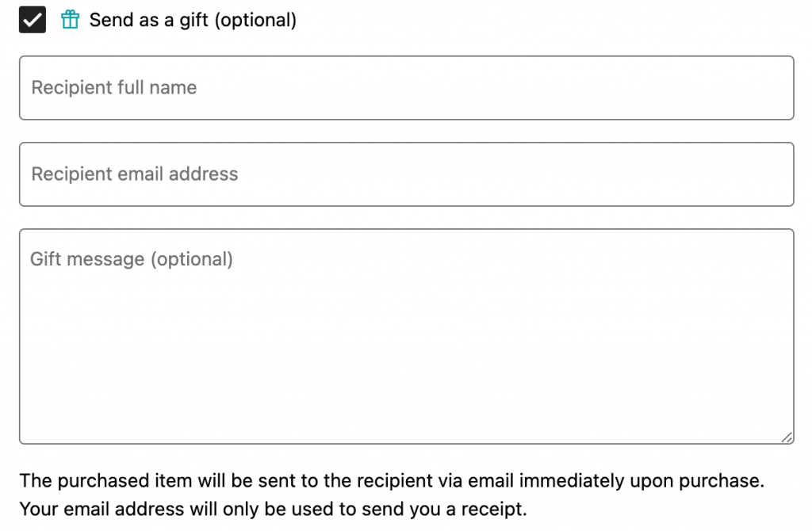Screen dimensions: 812x531
Task: Uncheck the Send as a gift checkbox
Action: tap(33, 20)
